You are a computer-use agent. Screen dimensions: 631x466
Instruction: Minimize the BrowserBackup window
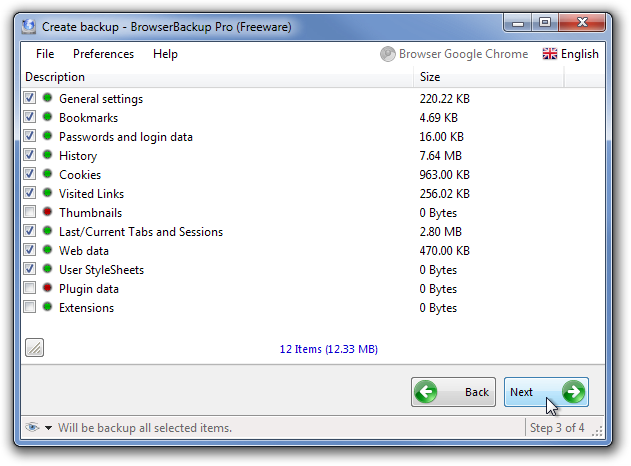point(518,23)
